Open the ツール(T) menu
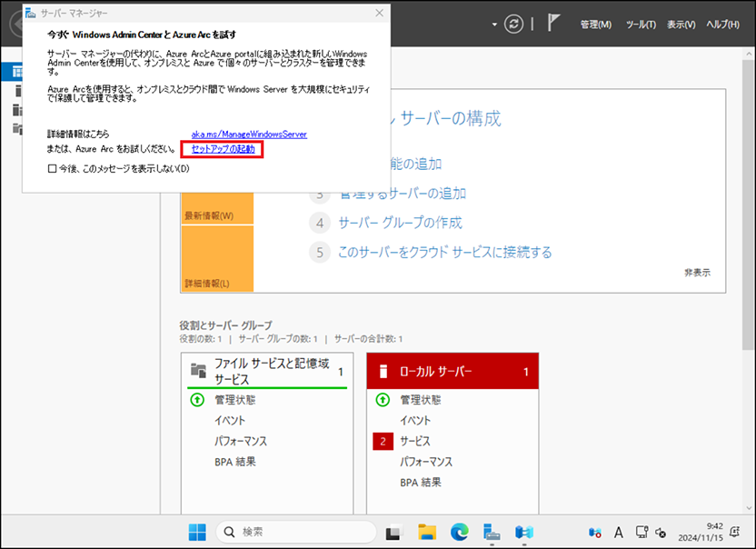Image resolution: width=756 pixels, height=549 pixels. click(641, 25)
